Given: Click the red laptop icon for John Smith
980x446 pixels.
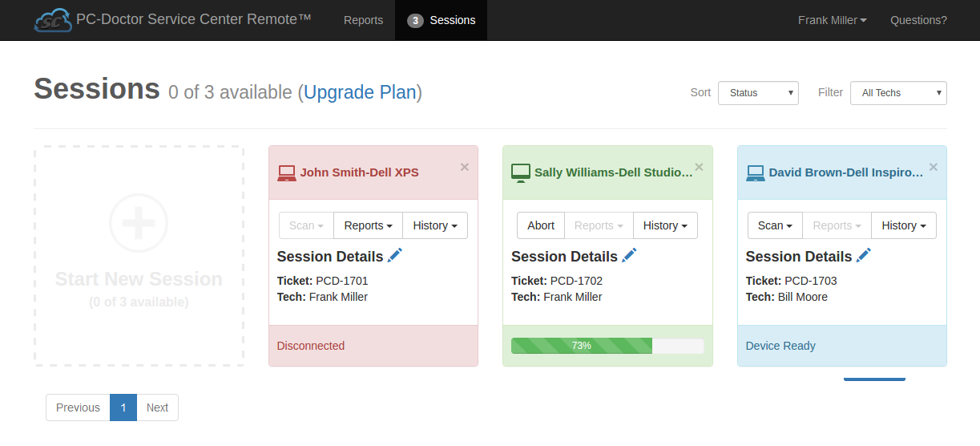Looking at the screenshot, I should pos(286,172).
